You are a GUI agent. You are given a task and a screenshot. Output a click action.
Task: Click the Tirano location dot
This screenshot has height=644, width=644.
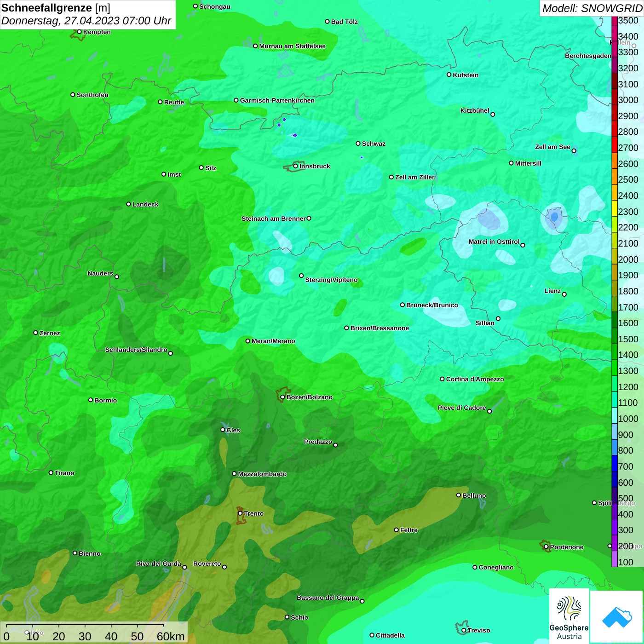pyautogui.click(x=51, y=472)
